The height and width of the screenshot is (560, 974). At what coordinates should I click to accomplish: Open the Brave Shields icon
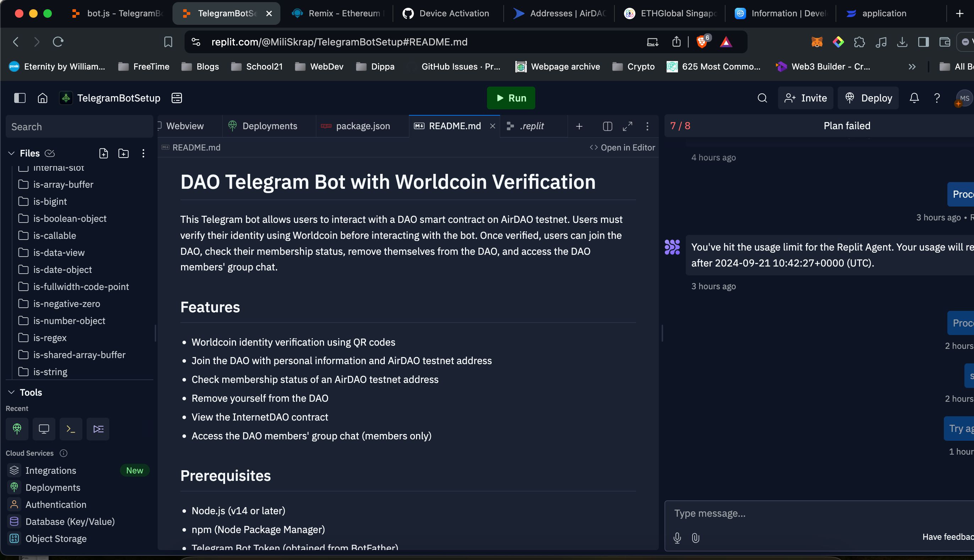coord(702,42)
